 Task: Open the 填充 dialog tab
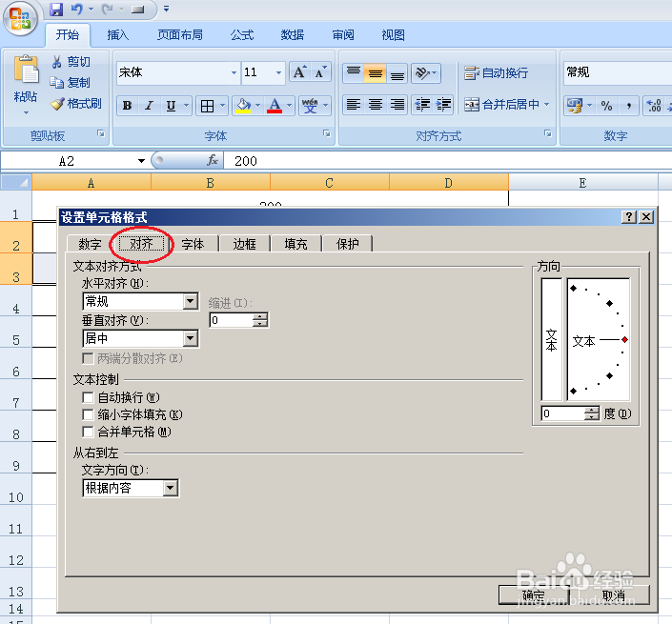click(295, 244)
